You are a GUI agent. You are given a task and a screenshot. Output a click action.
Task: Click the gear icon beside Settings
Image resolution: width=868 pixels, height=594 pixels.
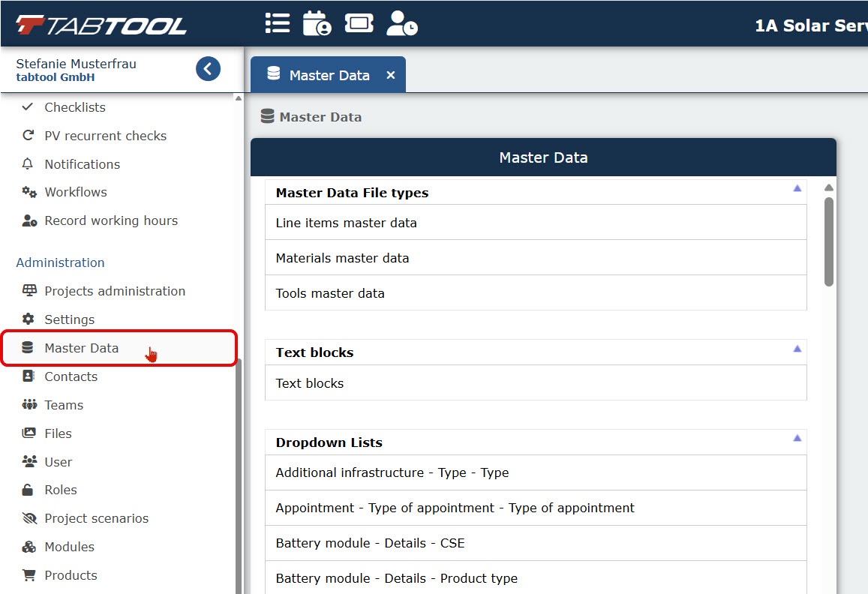pyautogui.click(x=28, y=319)
